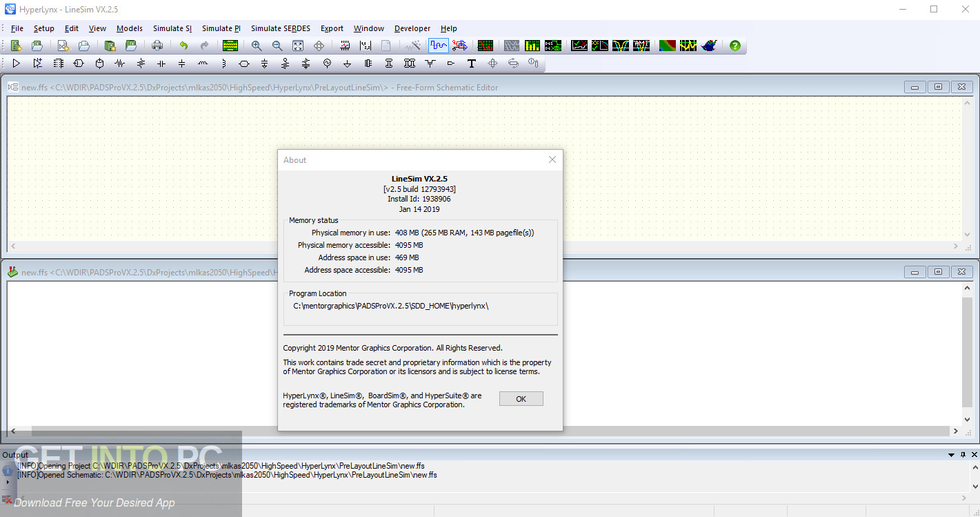Select the ground symbol icon
Viewport: 980px width, 517px height.
tap(348, 64)
